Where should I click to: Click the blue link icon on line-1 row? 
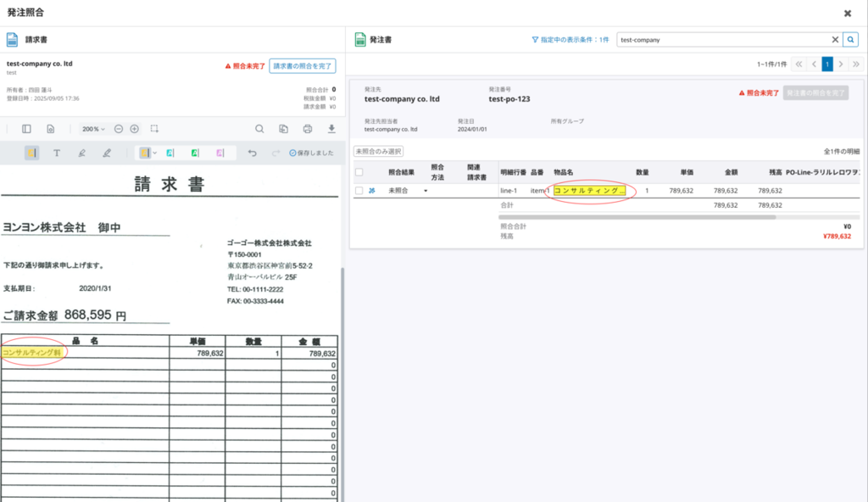[372, 191]
